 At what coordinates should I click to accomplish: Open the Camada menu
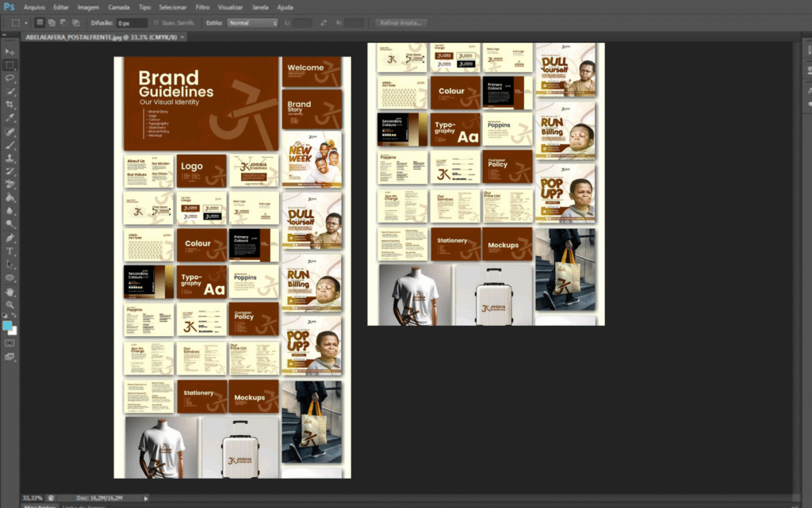coord(118,6)
